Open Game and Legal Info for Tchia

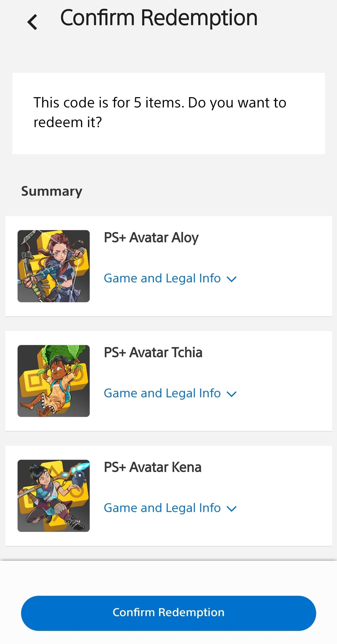pyautogui.click(x=162, y=393)
